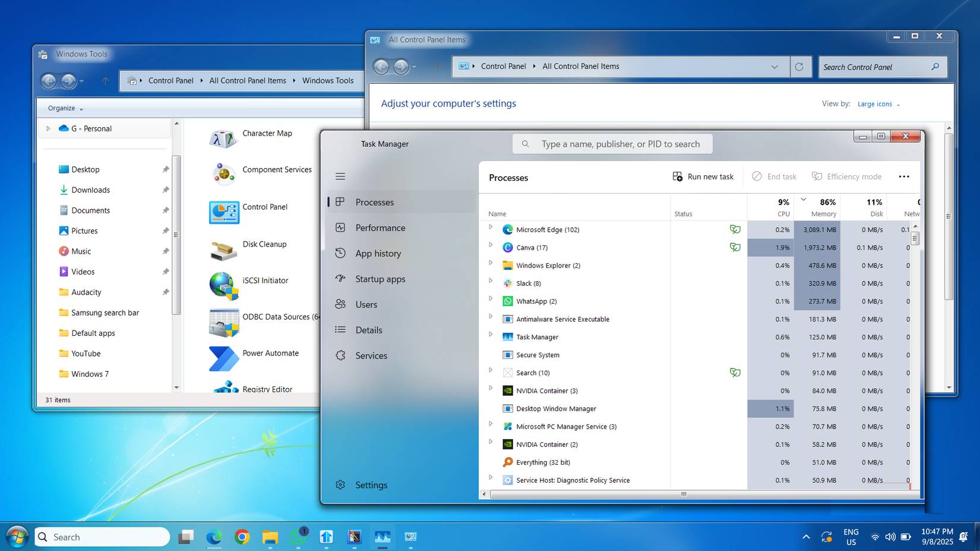Click the leaf icon next to Search process
The width and height of the screenshot is (980, 551).
click(x=735, y=373)
